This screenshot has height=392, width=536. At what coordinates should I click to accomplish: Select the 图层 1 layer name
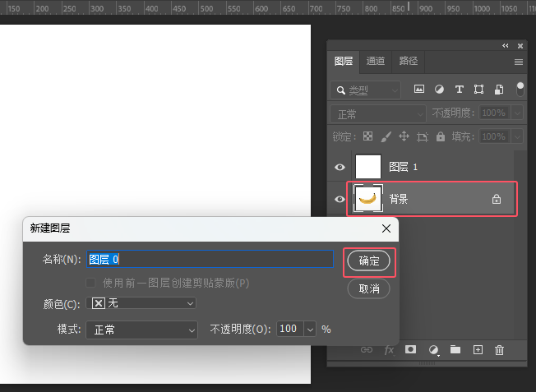tap(403, 167)
